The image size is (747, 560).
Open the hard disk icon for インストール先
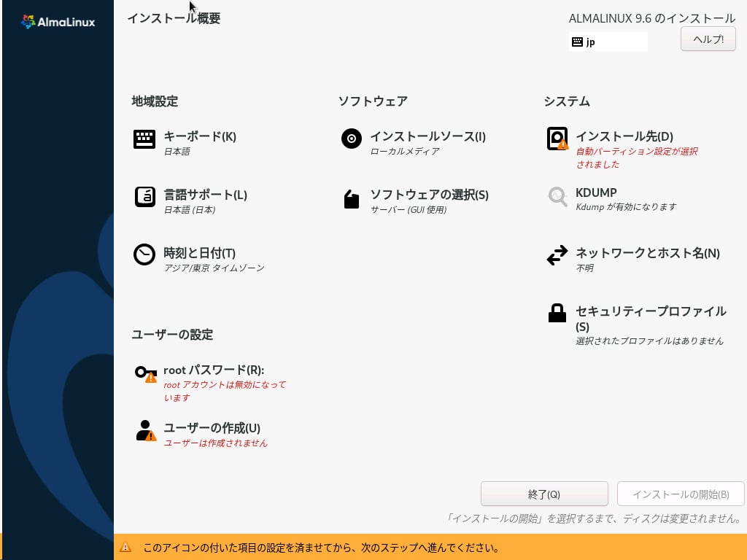557,139
